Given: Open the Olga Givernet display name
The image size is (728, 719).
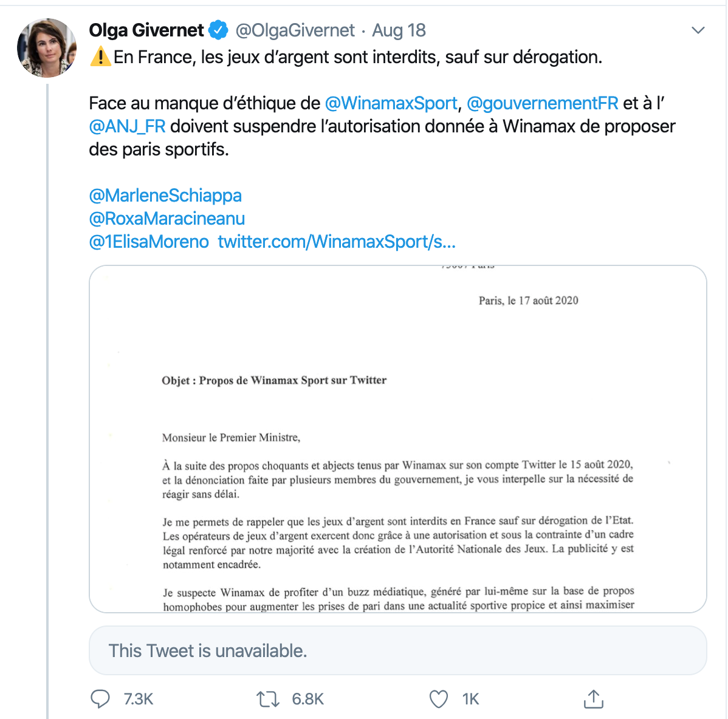Looking at the screenshot, I should [x=146, y=30].
